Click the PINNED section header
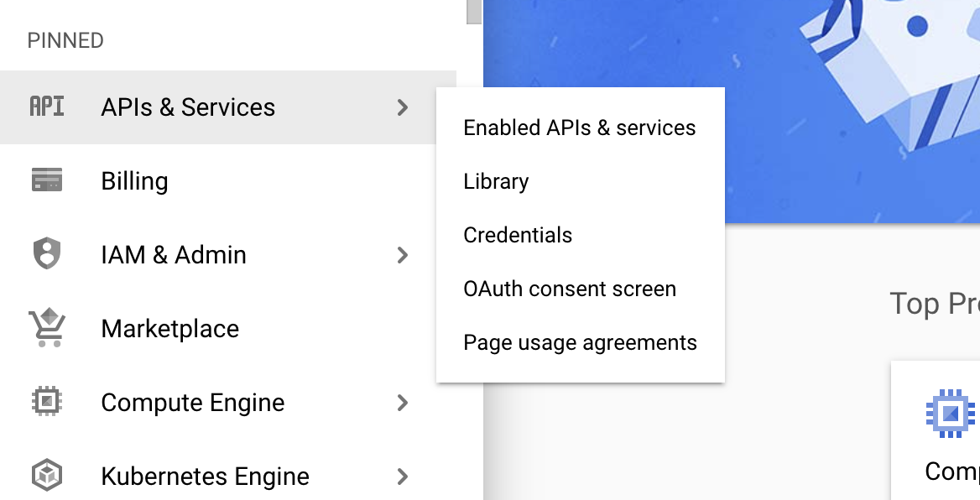The height and width of the screenshot is (500, 980). [x=65, y=39]
